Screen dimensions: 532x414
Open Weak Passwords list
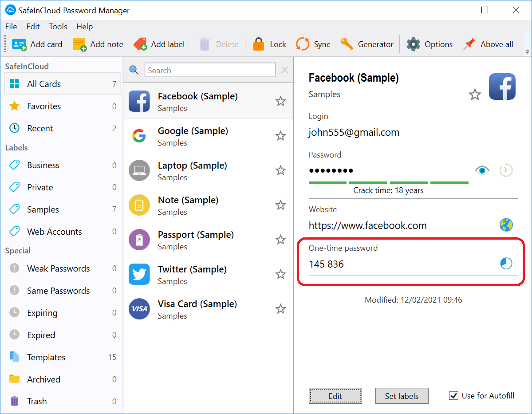pos(63,268)
